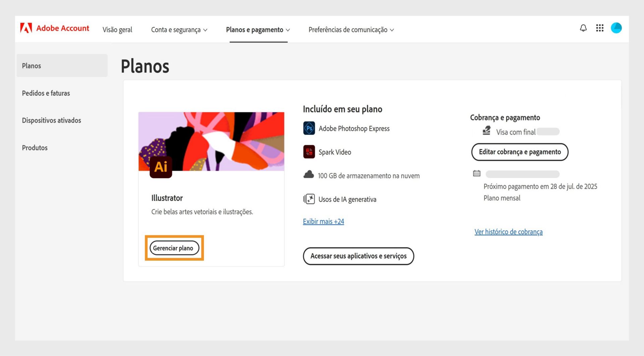Open Produtos in the sidebar
Screen dimensions: 644x356
click(35, 148)
